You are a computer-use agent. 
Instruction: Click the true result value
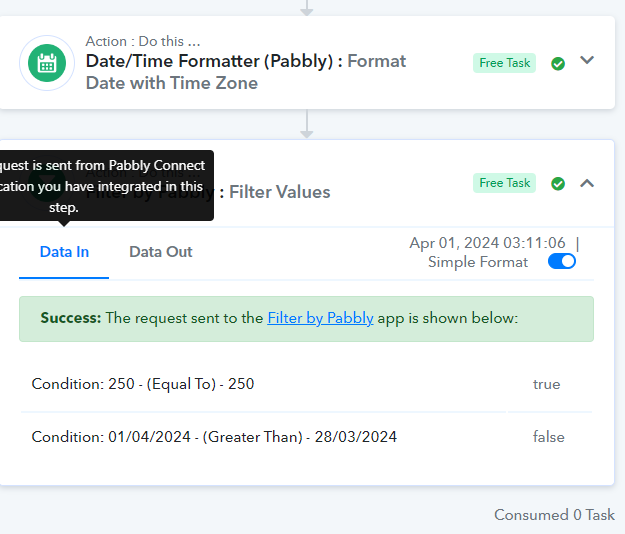(546, 384)
